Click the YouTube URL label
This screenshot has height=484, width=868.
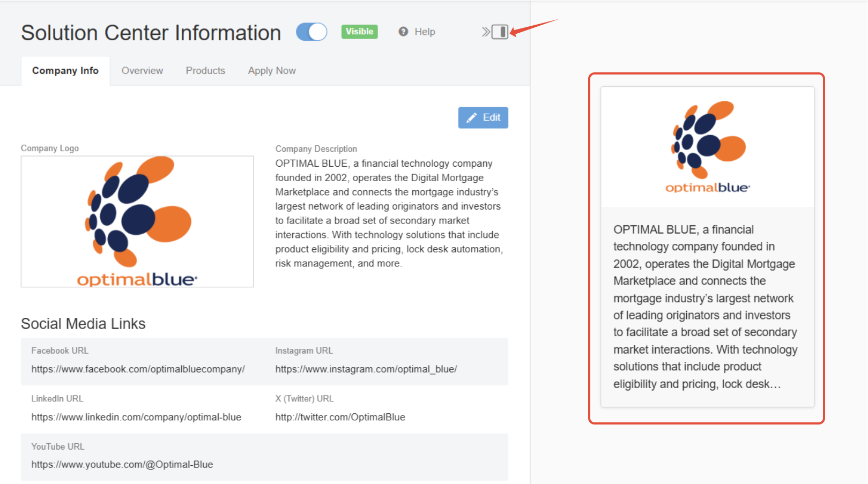click(x=58, y=446)
